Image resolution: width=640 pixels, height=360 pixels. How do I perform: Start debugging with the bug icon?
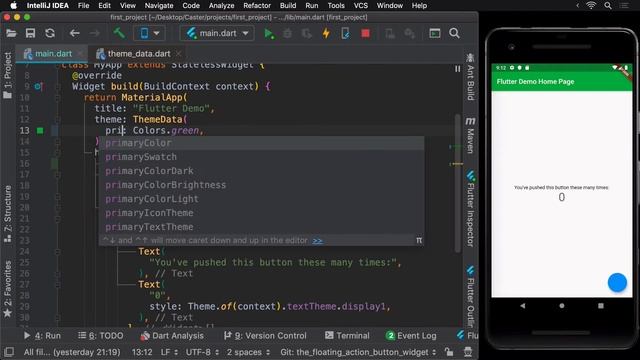[x=288, y=33]
